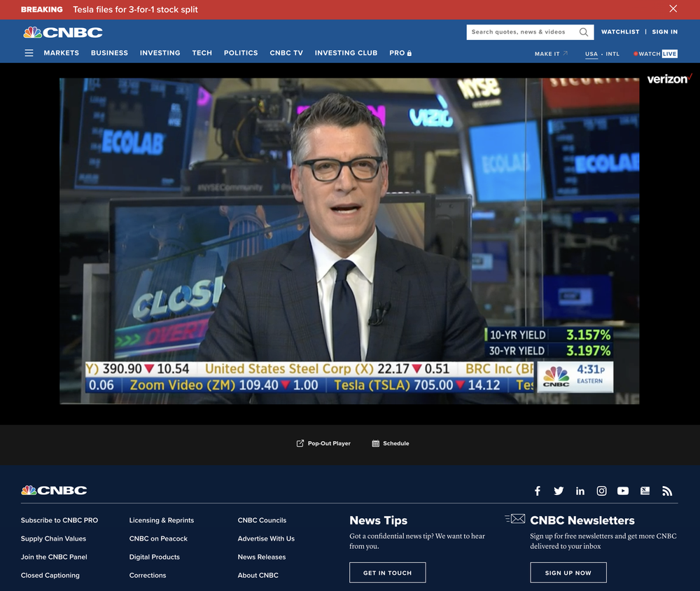This screenshot has width=700, height=591.
Task: Open CNBC Twitter icon
Action: [x=559, y=491]
